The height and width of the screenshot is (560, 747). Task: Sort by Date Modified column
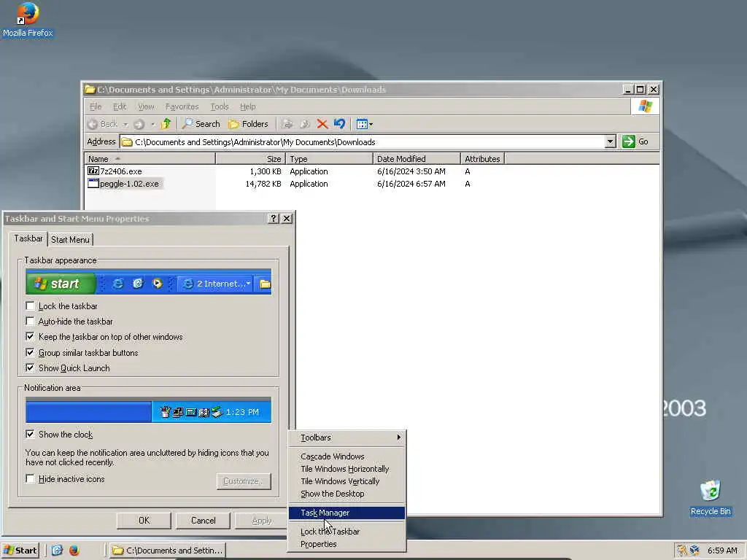[417, 158]
